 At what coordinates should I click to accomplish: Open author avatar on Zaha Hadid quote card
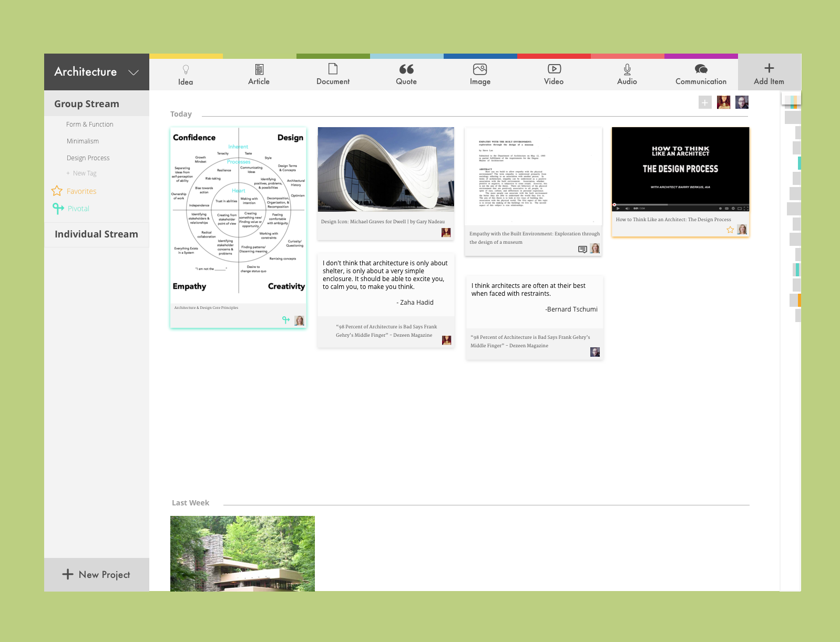pos(447,340)
